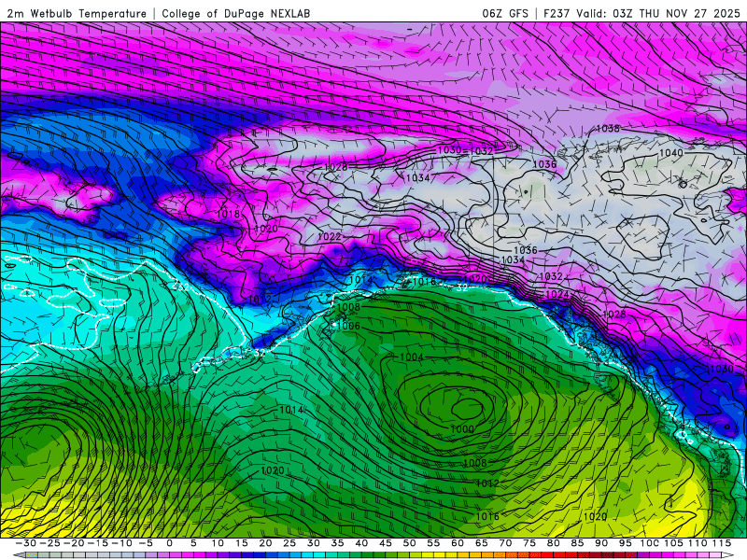Screen dimensions: 747x560
Task: Click the 1038 isobar label
Action: pyautogui.click(x=608, y=129)
